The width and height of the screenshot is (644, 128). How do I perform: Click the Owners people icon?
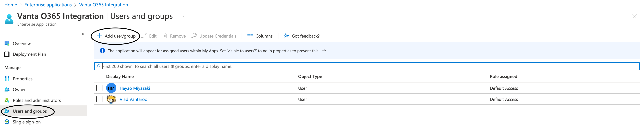(x=7, y=89)
